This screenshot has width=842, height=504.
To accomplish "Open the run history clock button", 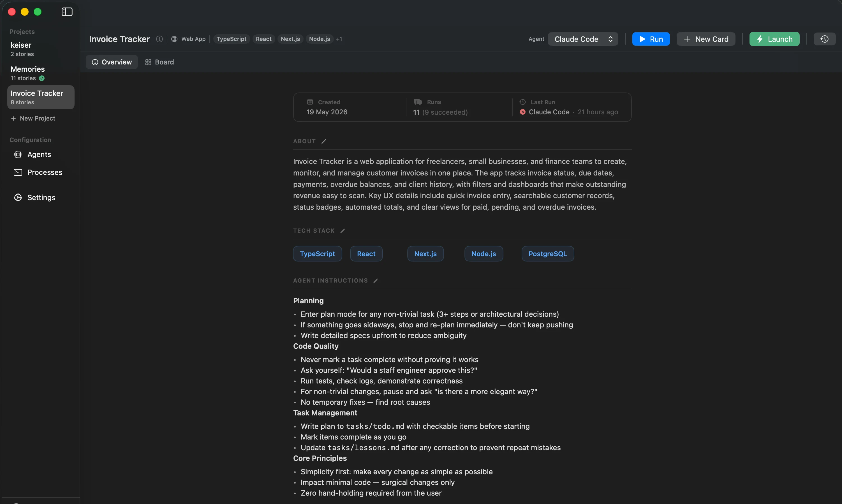I will tap(824, 39).
